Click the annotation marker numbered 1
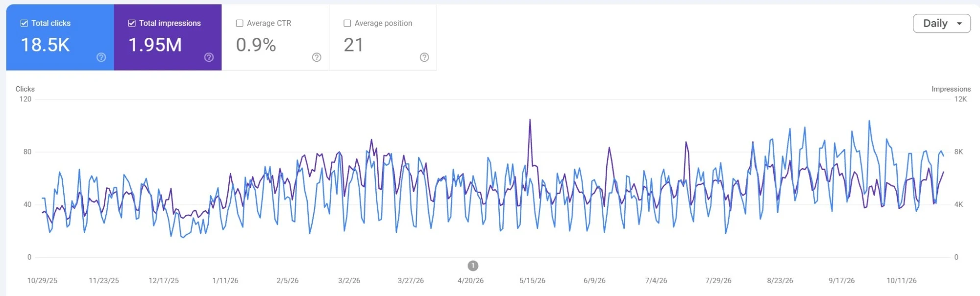 click(x=473, y=266)
